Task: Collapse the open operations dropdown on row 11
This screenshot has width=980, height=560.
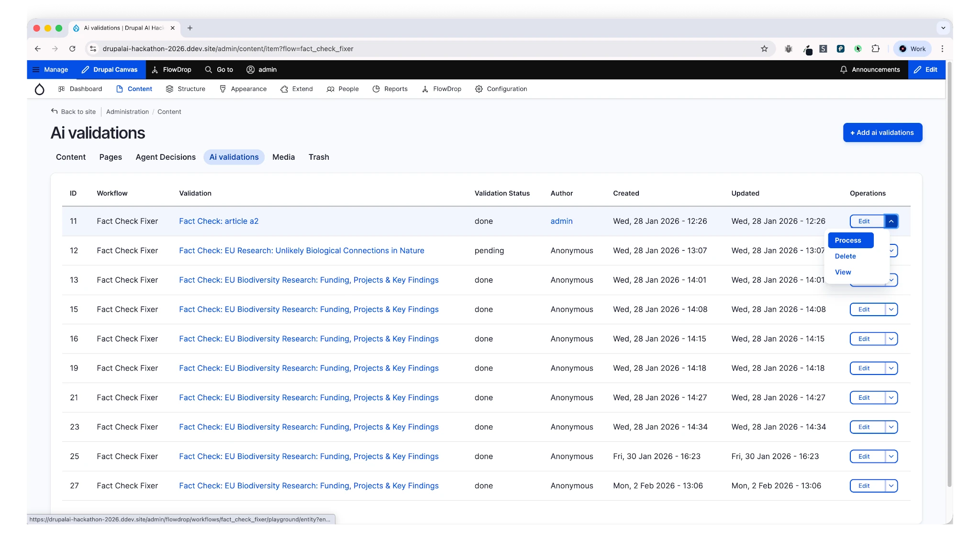Action: [x=891, y=221]
